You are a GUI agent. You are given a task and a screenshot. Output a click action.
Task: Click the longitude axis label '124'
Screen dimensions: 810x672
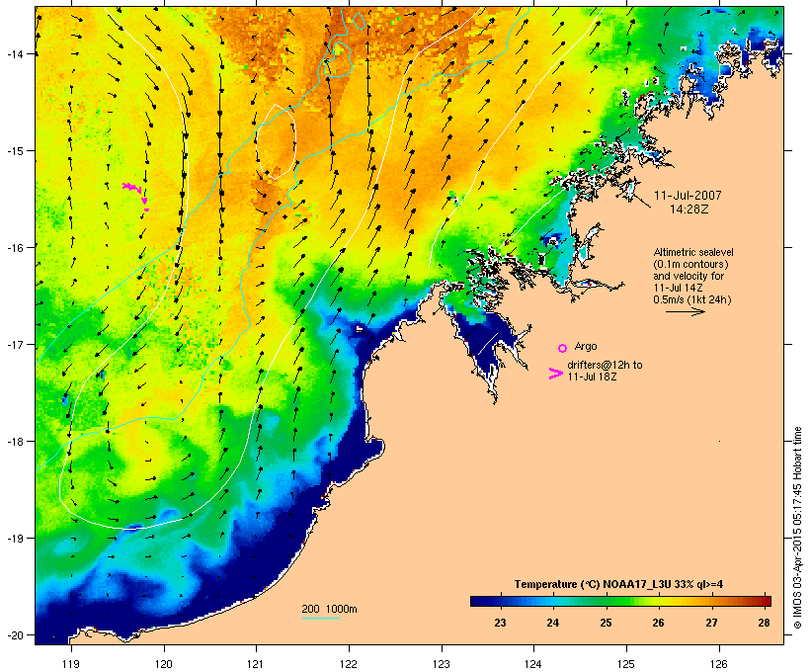(x=533, y=664)
